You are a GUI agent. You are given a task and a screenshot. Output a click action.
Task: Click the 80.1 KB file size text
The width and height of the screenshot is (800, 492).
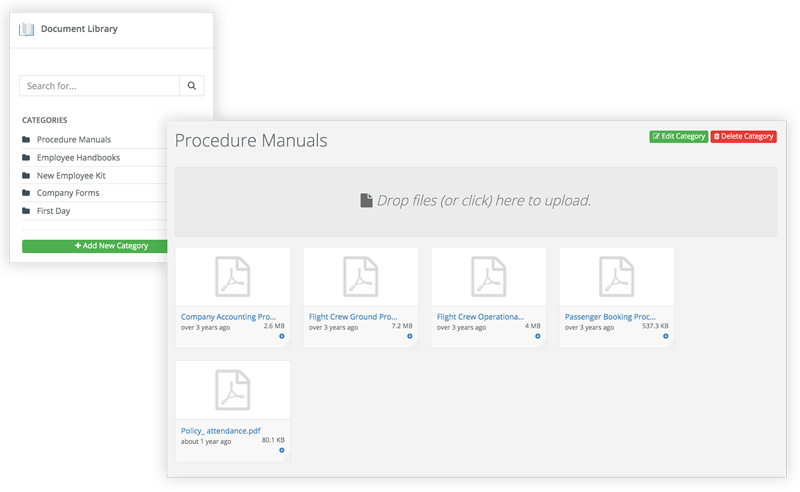273,440
